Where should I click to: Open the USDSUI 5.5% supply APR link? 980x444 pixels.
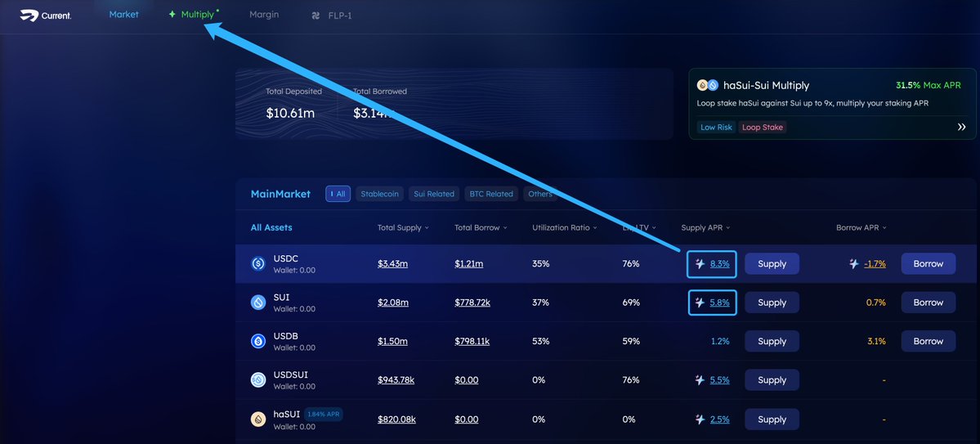(x=719, y=379)
